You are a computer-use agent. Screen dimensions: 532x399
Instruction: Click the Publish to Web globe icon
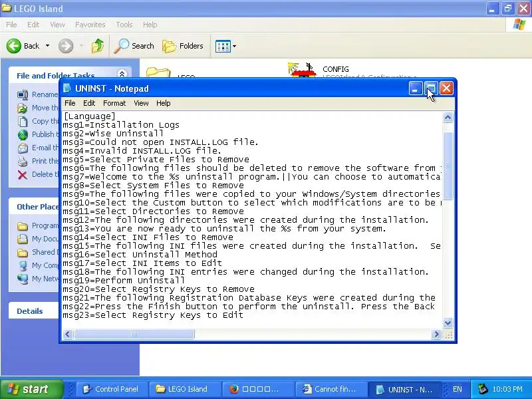[x=23, y=134]
